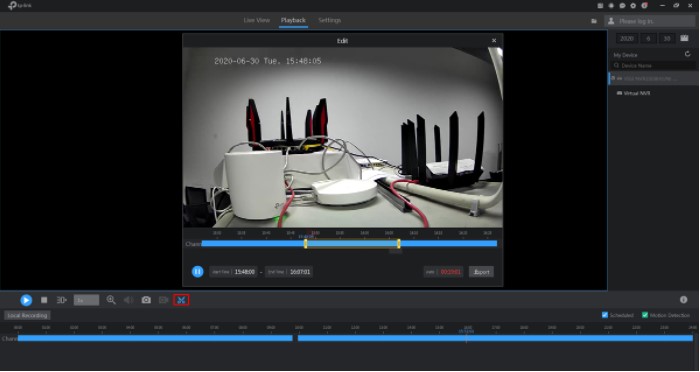This screenshot has width=700, height=372.
Task: Switch to the Live View tab
Action: 257,21
